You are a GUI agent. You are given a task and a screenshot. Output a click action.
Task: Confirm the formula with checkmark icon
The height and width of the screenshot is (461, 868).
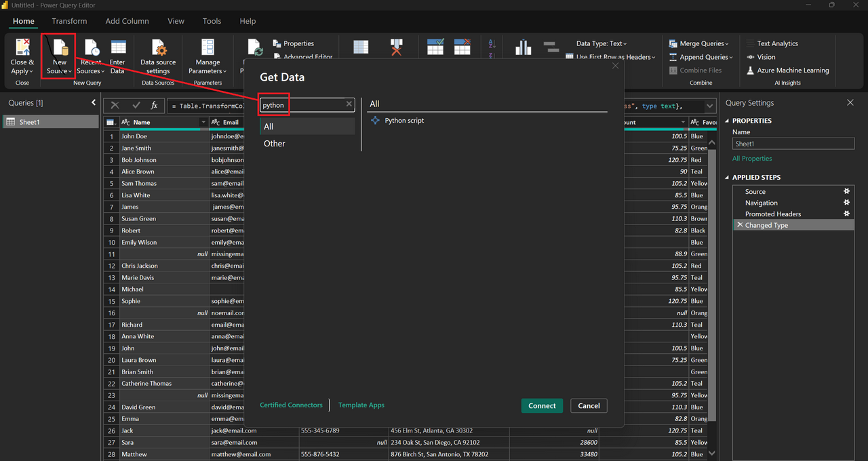click(x=136, y=106)
